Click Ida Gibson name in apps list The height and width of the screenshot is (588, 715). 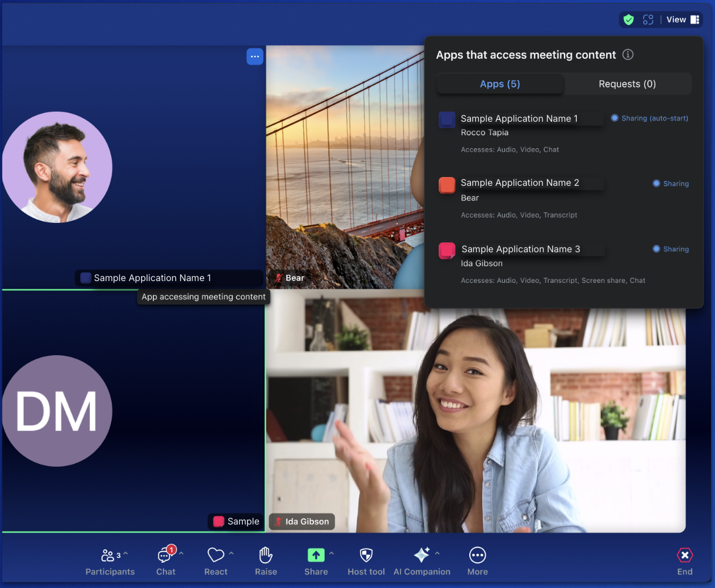point(482,263)
